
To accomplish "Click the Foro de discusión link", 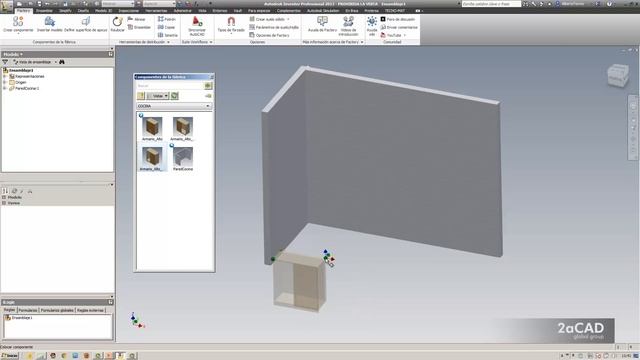I will tap(398, 19).
